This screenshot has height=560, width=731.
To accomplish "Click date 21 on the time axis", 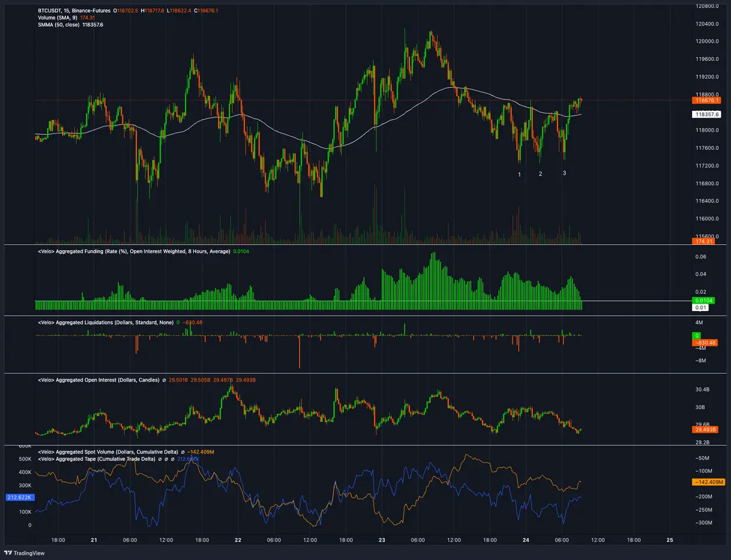I will click(x=94, y=539).
